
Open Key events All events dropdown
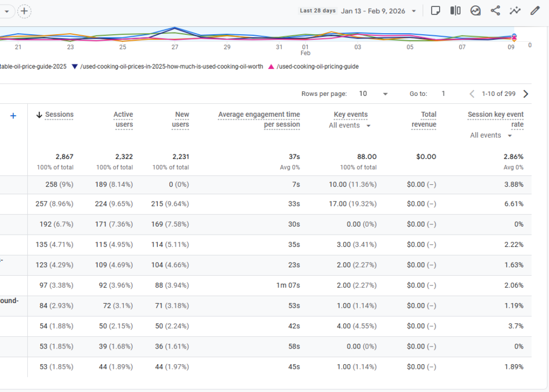tap(350, 125)
